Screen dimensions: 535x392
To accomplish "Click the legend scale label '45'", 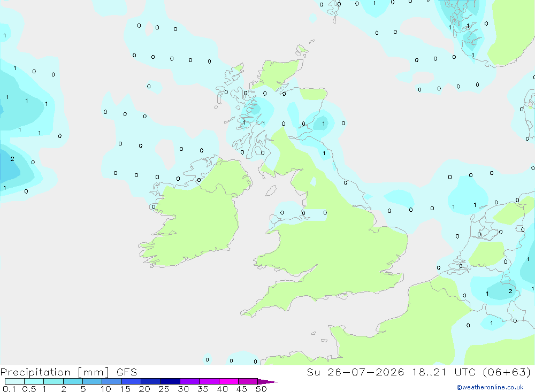I will coord(242,389).
